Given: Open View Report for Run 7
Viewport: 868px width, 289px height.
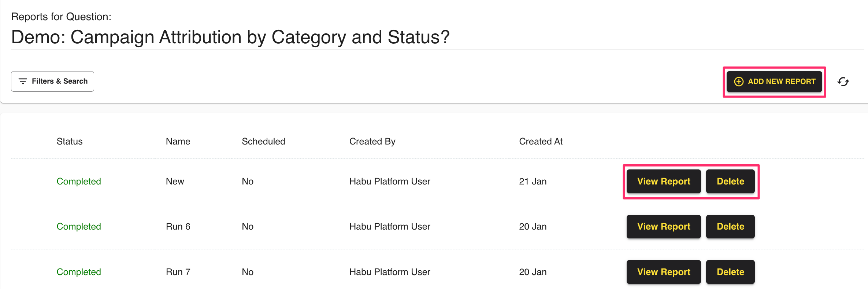Looking at the screenshot, I should (x=663, y=272).
